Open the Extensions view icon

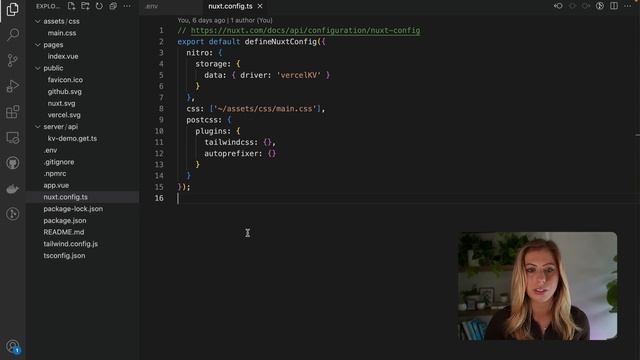point(13,112)
